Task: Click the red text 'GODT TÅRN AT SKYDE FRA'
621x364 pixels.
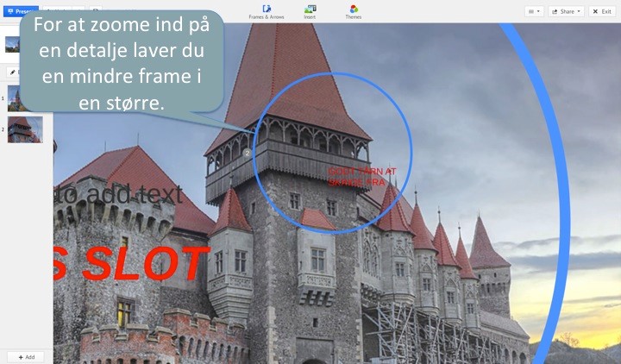Action: pyautogui.click(x=362, y=177)
